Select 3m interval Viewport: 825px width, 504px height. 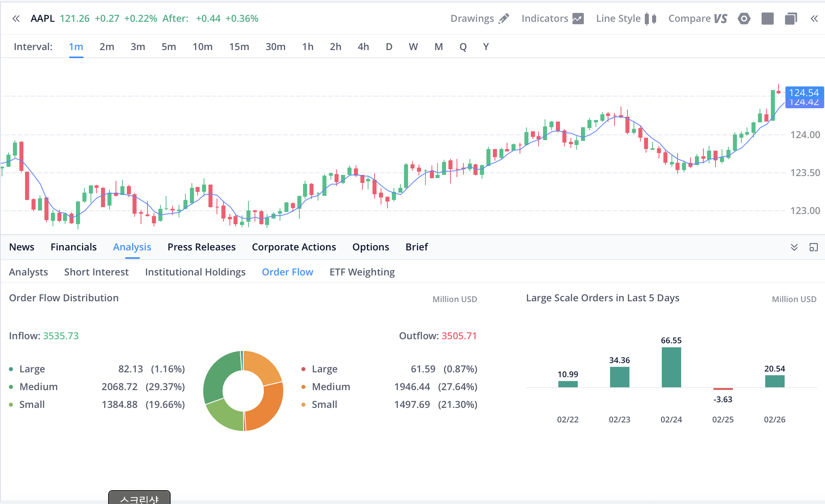point(138,47)
